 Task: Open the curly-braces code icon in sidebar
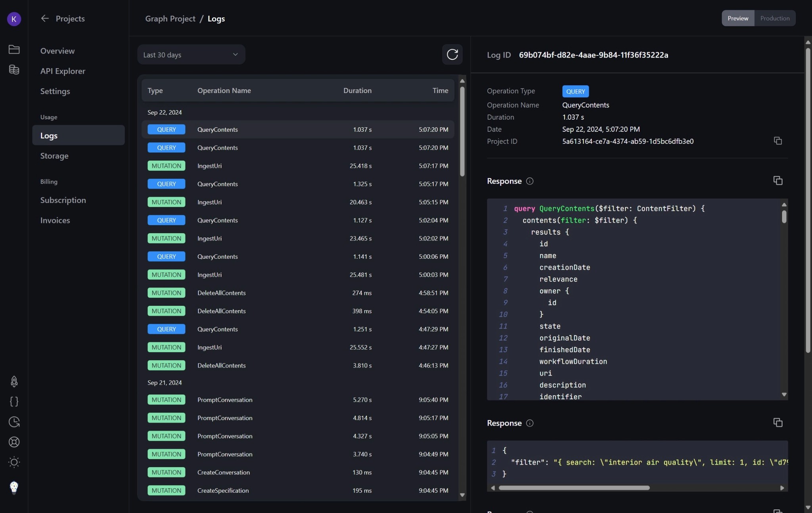pos(14,402)
